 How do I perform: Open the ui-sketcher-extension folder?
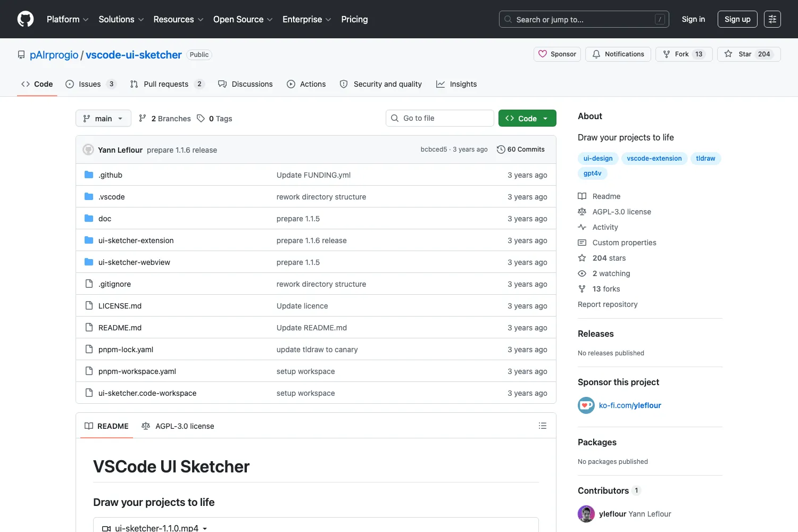pos(136,240)
